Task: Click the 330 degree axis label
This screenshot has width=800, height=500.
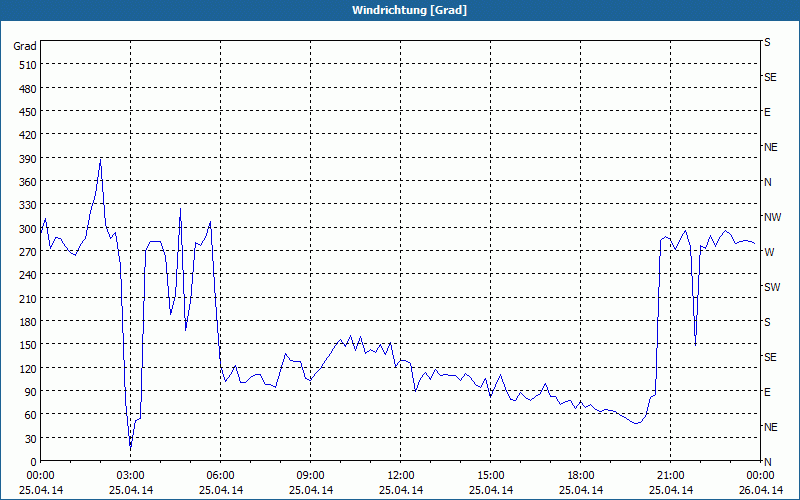Action: click(x=28, y=205)
